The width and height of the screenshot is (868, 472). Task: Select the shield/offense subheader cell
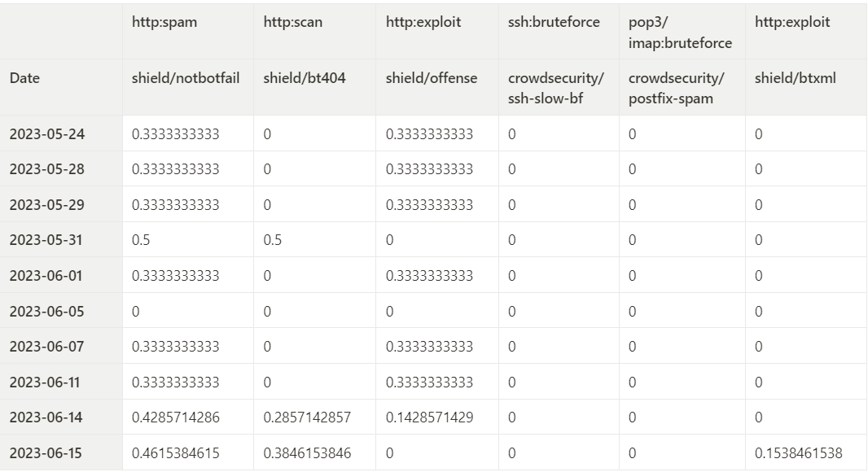pyautogui.click(x=432, y=79)
